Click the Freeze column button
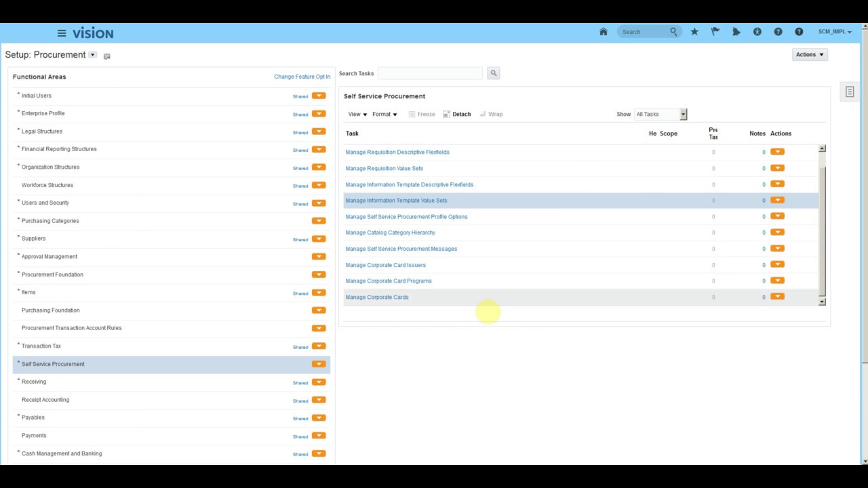This screenshot has height=488, width=868. tap(422, 114)
